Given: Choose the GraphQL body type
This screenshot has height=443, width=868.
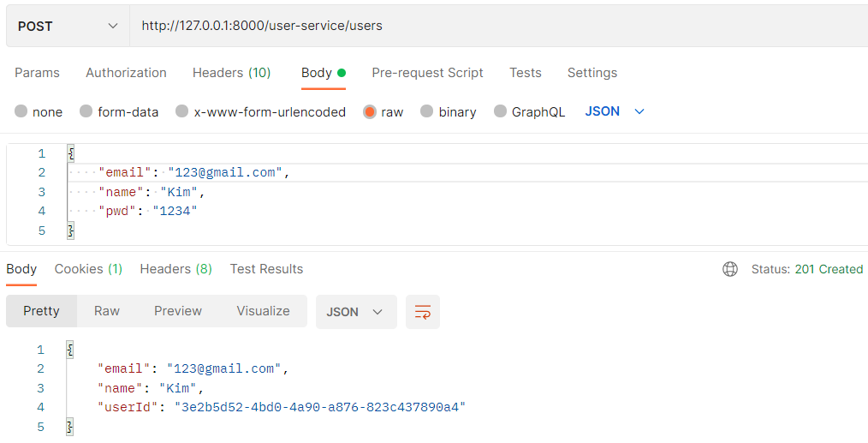Looking at the screenshot, I should point(500,111).
